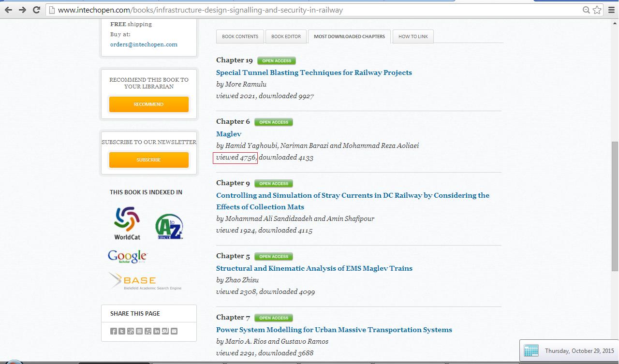
Task: Bookmark this page with star icon
Action: (x=597, y=10)
